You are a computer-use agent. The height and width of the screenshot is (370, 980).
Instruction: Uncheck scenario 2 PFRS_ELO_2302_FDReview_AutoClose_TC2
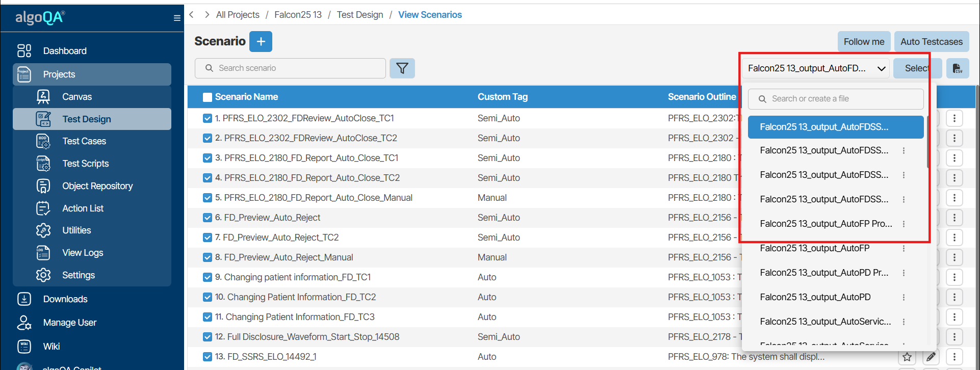click(x=208, y=138)
